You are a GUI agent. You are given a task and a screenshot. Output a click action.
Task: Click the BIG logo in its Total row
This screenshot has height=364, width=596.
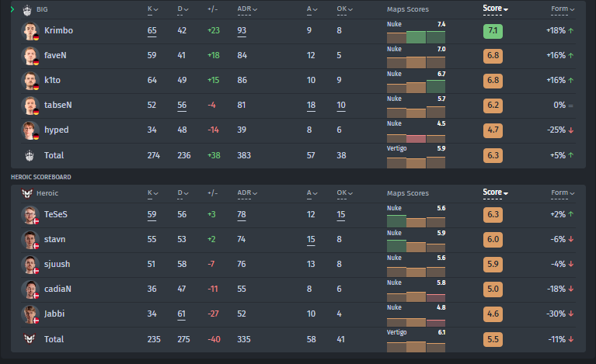point(30,155)
